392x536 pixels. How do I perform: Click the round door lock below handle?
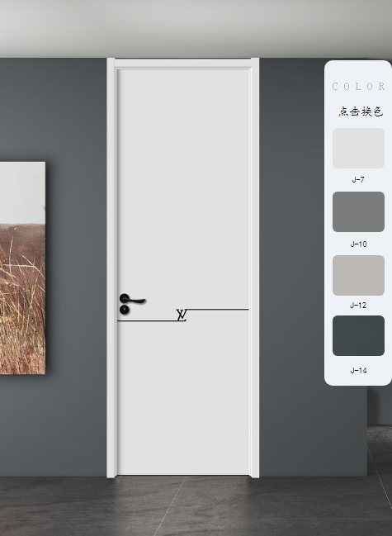tap(125, 310)
